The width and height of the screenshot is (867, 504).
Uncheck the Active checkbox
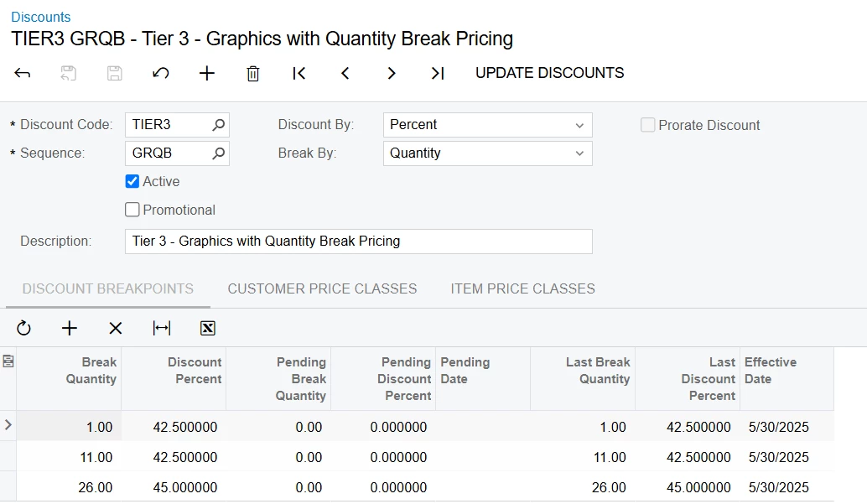[x=132, y=181]
